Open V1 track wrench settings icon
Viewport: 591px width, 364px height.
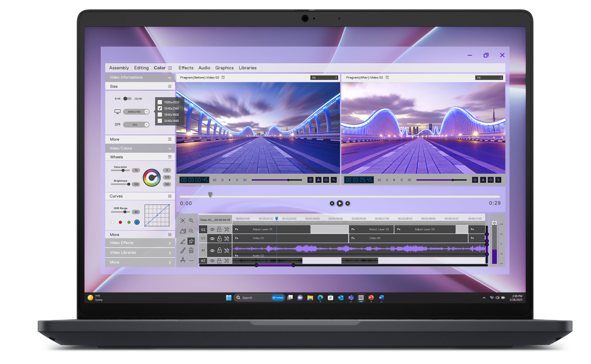click(x=226, y=238)
